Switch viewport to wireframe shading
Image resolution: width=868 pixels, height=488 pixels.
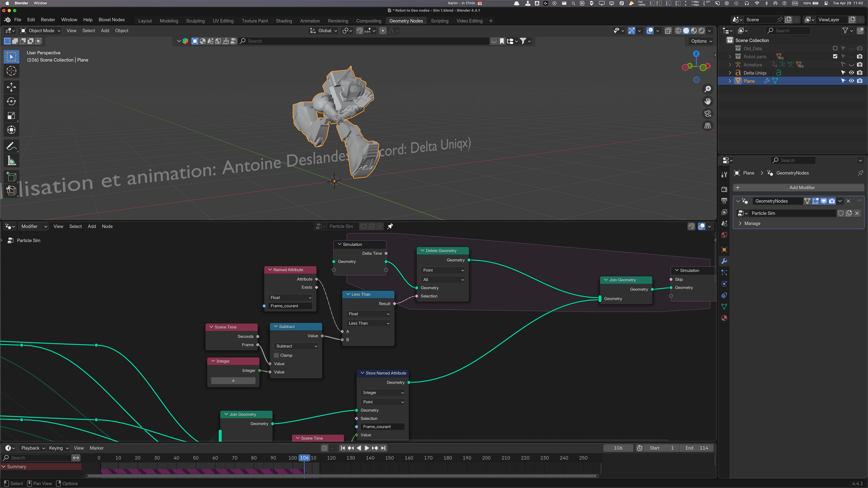(x=678, y=31)
